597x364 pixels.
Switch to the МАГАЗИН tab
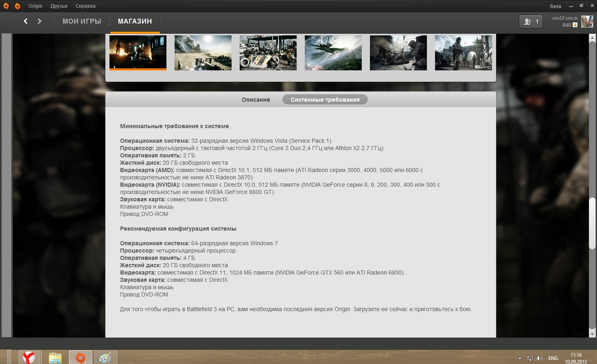pos(135,21)
